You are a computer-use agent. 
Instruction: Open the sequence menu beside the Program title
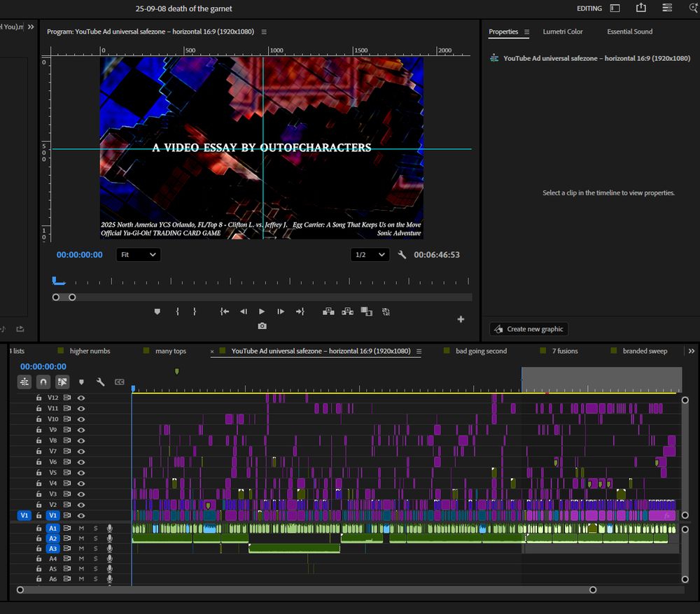click(x=263, y=32)
